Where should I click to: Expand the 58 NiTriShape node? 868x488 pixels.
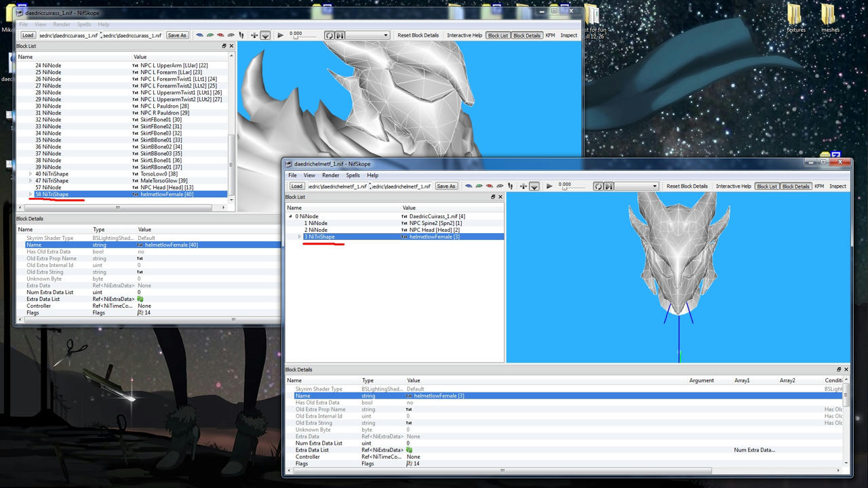31,195
